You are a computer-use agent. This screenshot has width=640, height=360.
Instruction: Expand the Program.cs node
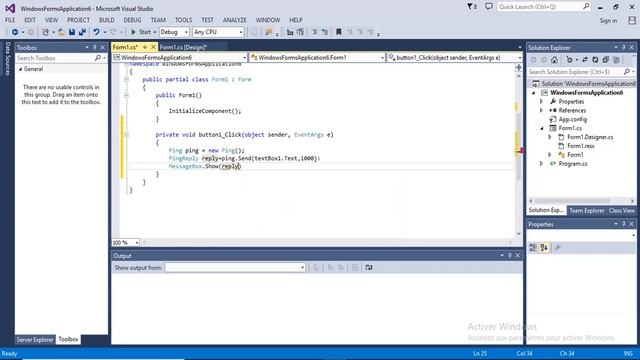(542, 163)
